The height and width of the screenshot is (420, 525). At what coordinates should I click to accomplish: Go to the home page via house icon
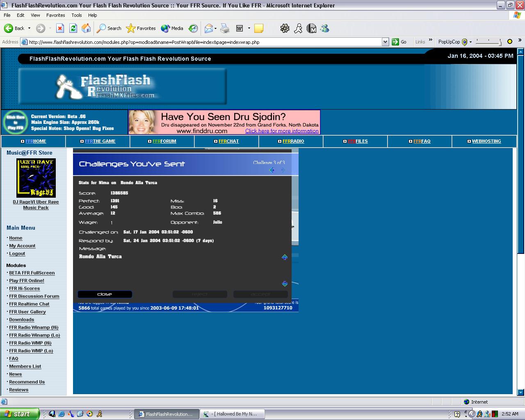point(86,28)
